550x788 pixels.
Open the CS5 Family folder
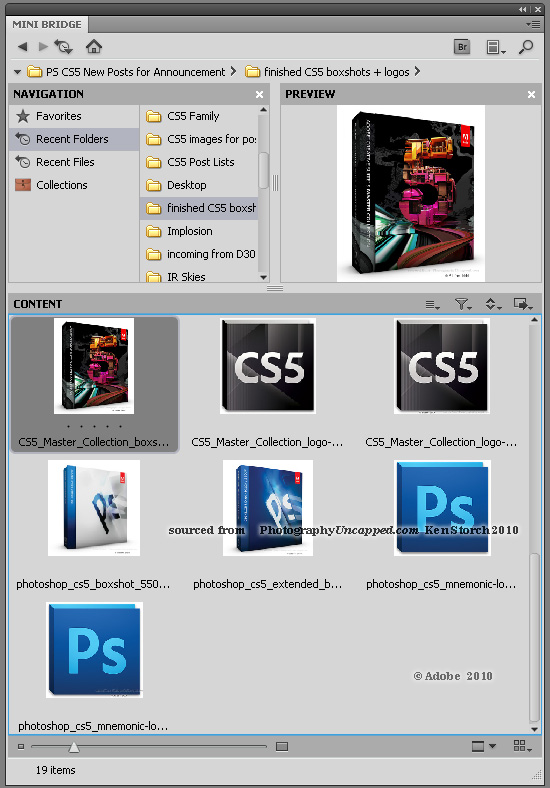tap(199, 116)
